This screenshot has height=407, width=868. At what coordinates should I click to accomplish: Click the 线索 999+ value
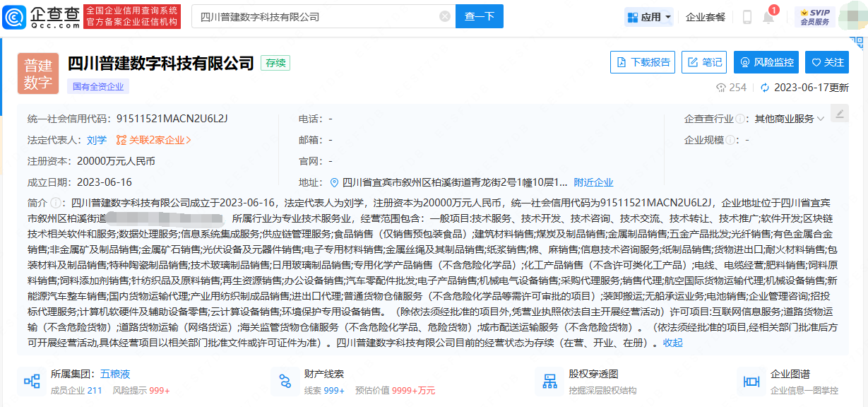[324, 390]
